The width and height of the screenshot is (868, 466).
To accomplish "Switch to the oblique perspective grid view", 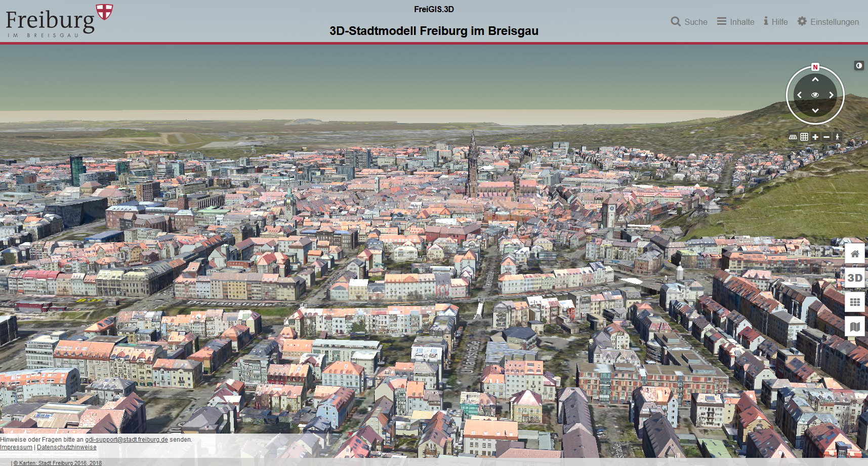I will pyautogui.click(x=793, y=137).
